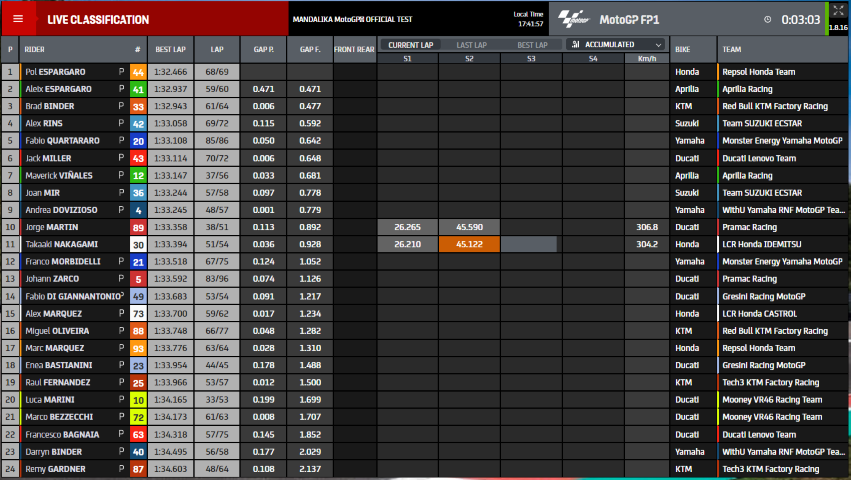851x480 pixels.
Task: Click Darryn BINDER's number 40 badge
Action: pyautogui.click(x=138, y=452)
